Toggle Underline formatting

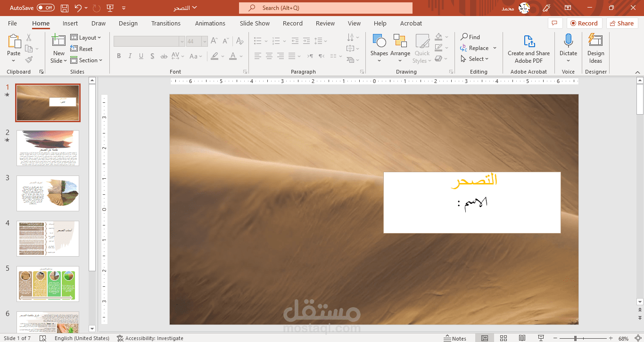[x=141, y=56]
